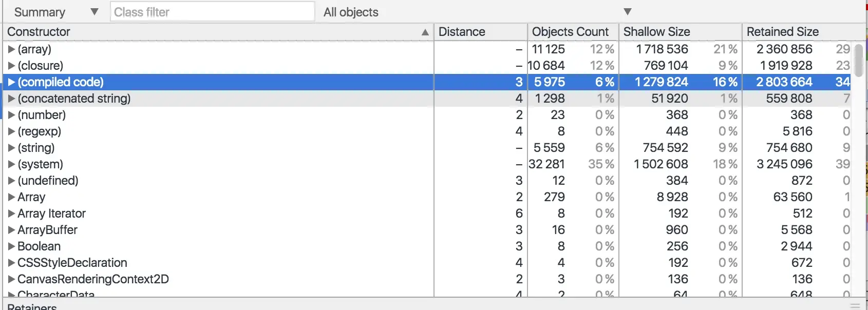Sort by the Distance column header
The image size is (868, 310).
pos(480,32)
